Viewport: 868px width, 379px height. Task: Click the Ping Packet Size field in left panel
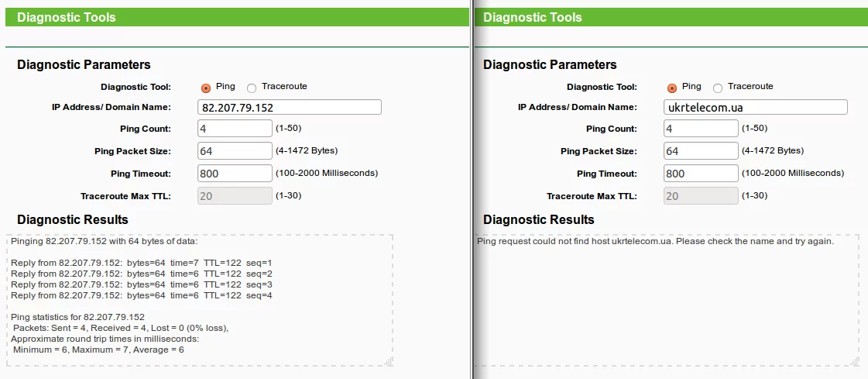(235, 151)
